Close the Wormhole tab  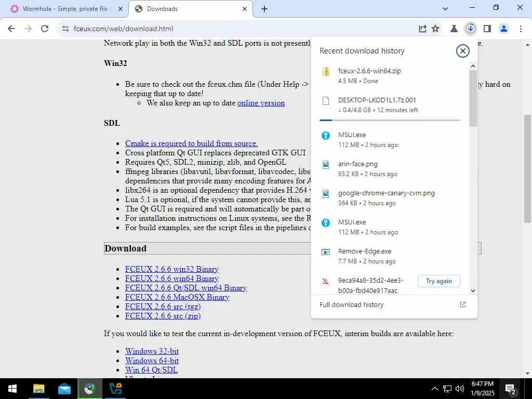pyautogui.click(x=121, y=9)
